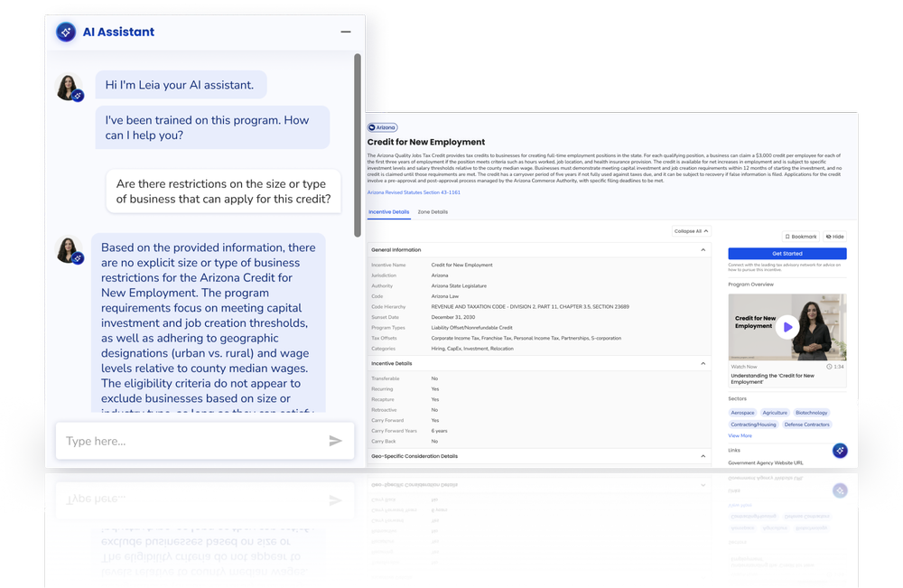Click the Code Hierarchy value text
Screen dimensions: 903x588
(530, 307)
